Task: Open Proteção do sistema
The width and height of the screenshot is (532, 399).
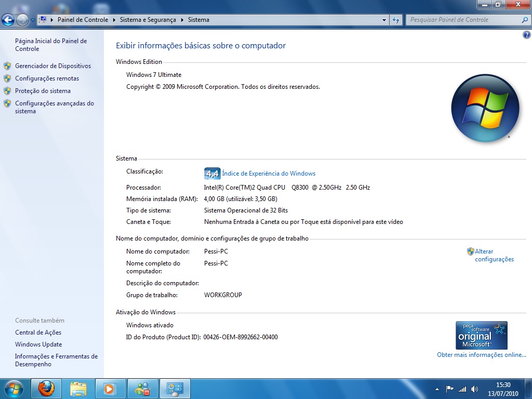Action: [x=43, y=91]
